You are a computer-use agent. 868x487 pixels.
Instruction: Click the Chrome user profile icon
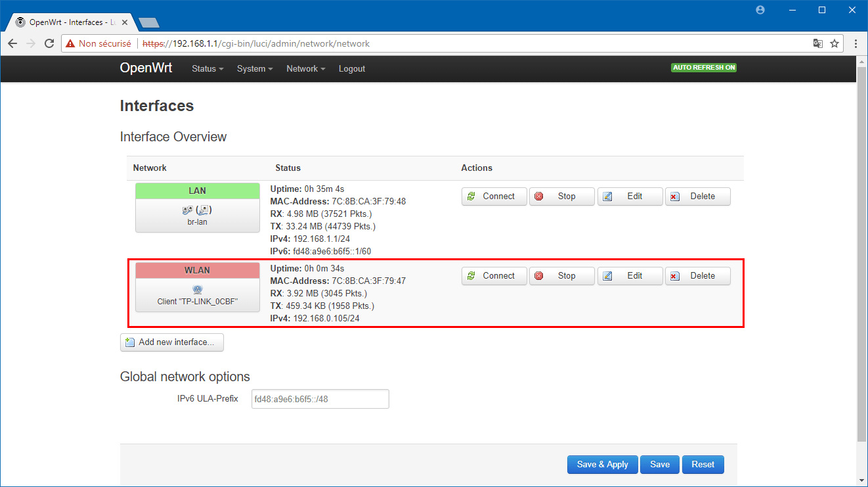coord(760,10)
